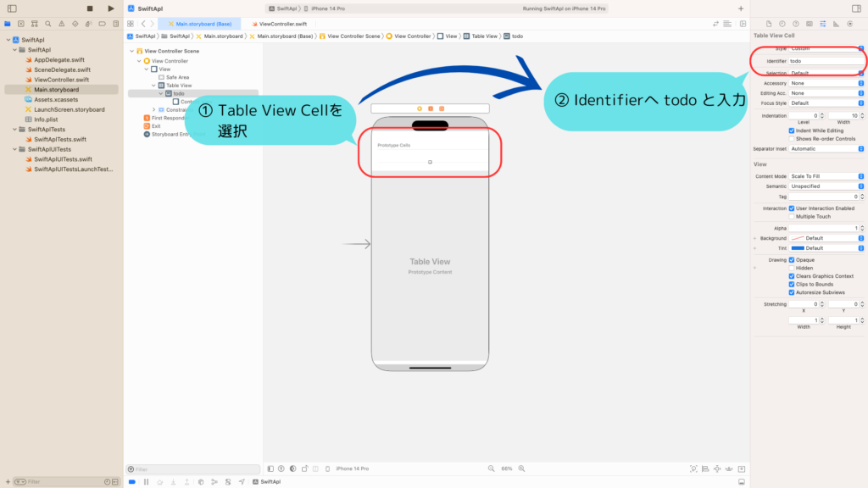Toggle the inspectors panel icon

[x=856, y=8]
